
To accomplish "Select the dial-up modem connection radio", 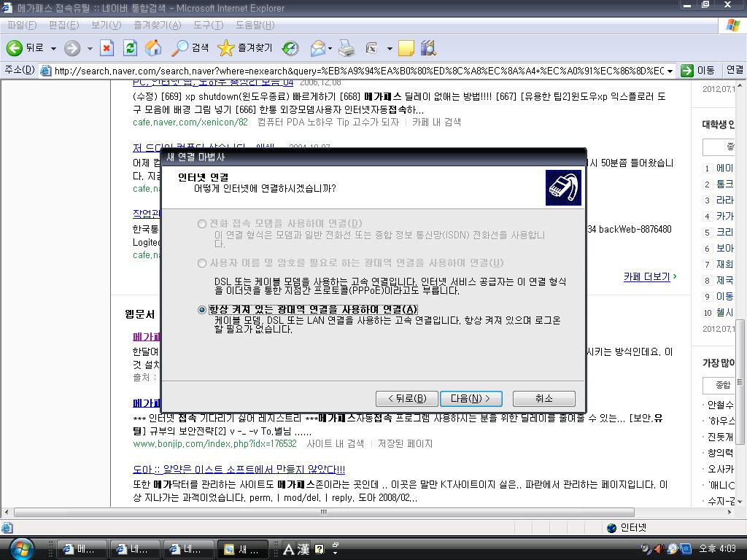I will pyautogui.click(x=202, y=223).
